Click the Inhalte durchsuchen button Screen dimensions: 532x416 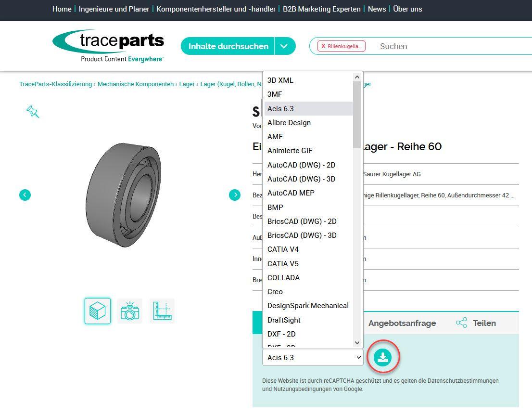click(x=228, y=46)
